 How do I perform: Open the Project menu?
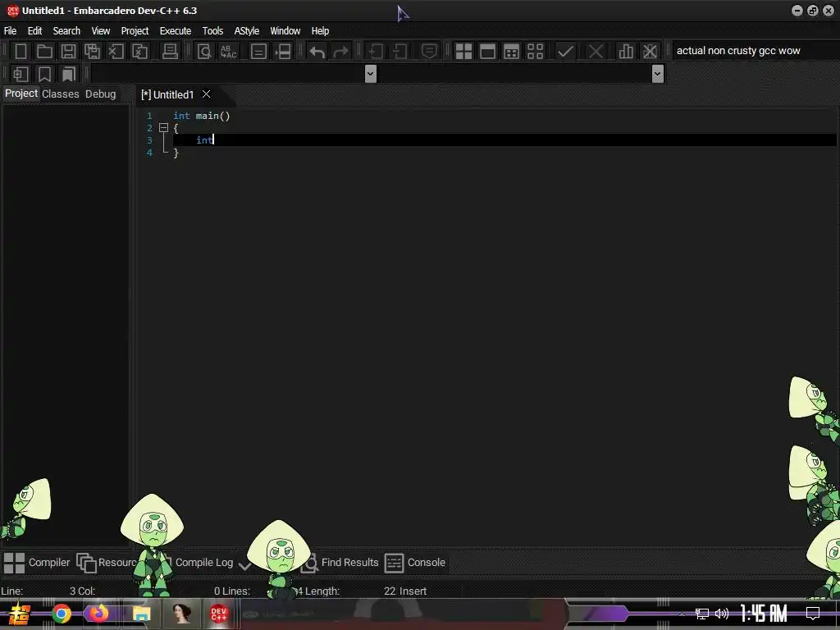tap(135, 31)
